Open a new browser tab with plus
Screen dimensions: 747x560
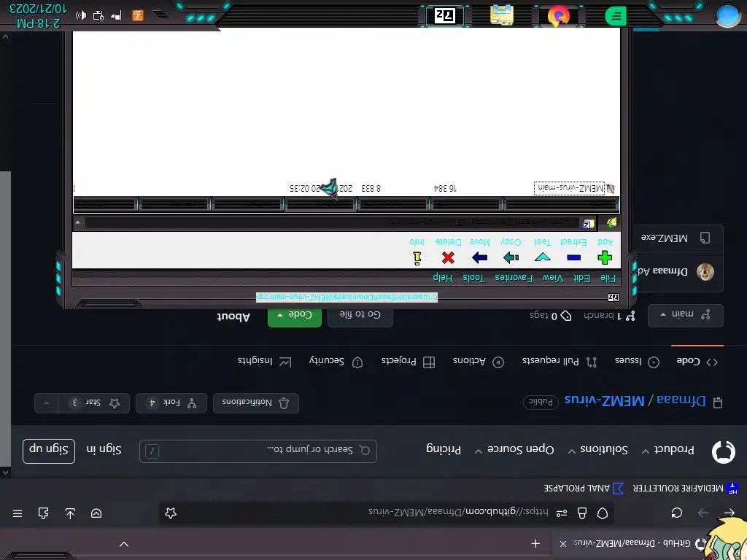[x=535, y=543]
